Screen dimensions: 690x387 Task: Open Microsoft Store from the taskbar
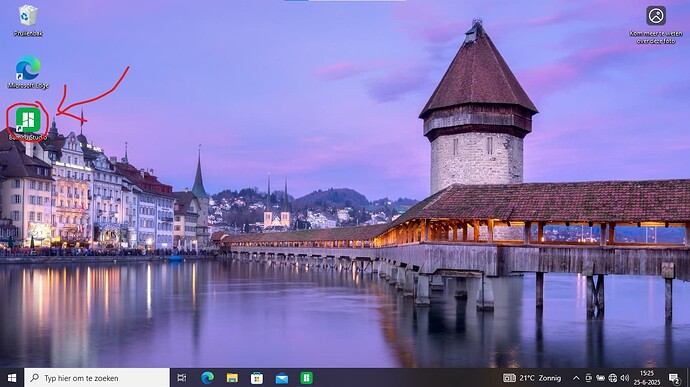coord(257,378)
